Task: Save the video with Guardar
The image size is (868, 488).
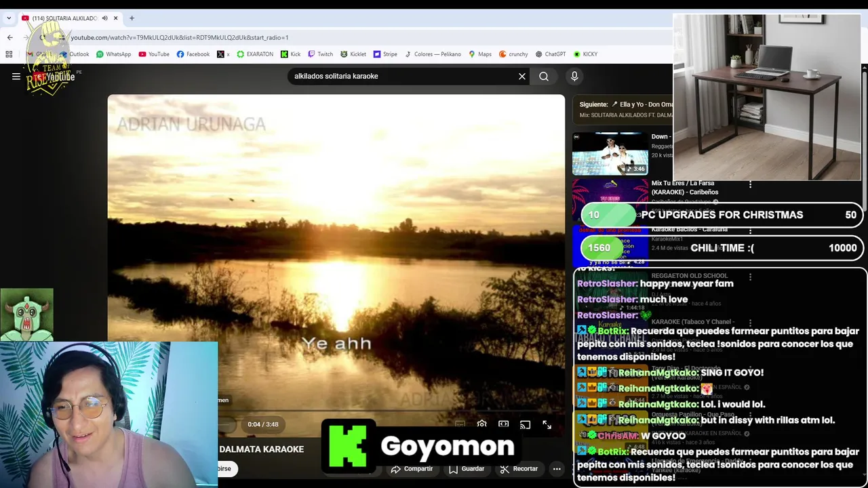Action: coord(467,468)
